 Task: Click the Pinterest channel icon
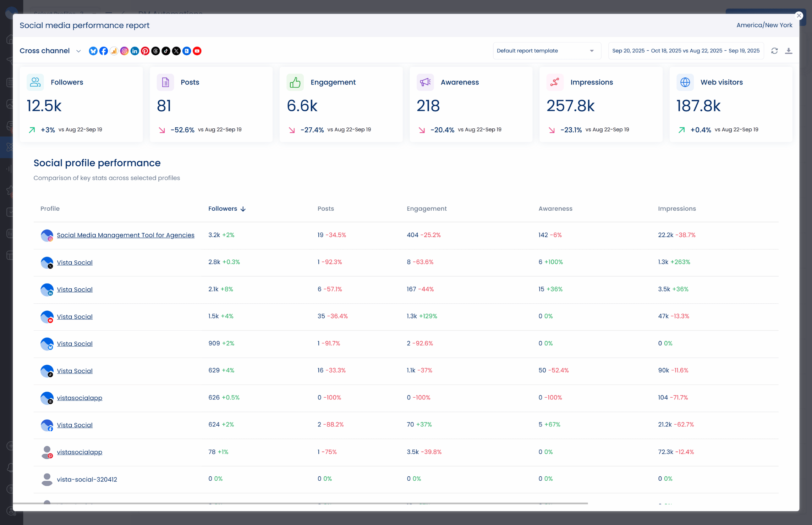[x=145, y=51]
